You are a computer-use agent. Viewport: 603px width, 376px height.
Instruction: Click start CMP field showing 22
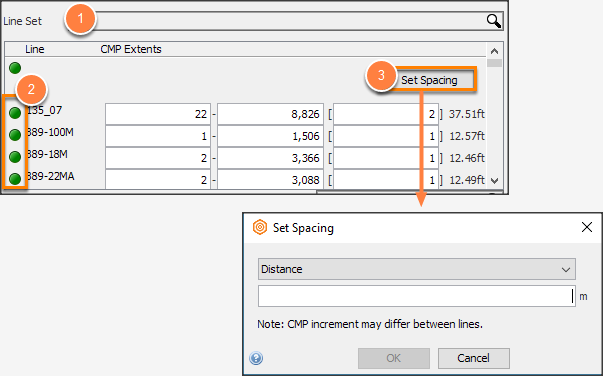click(x=158, y=114)
